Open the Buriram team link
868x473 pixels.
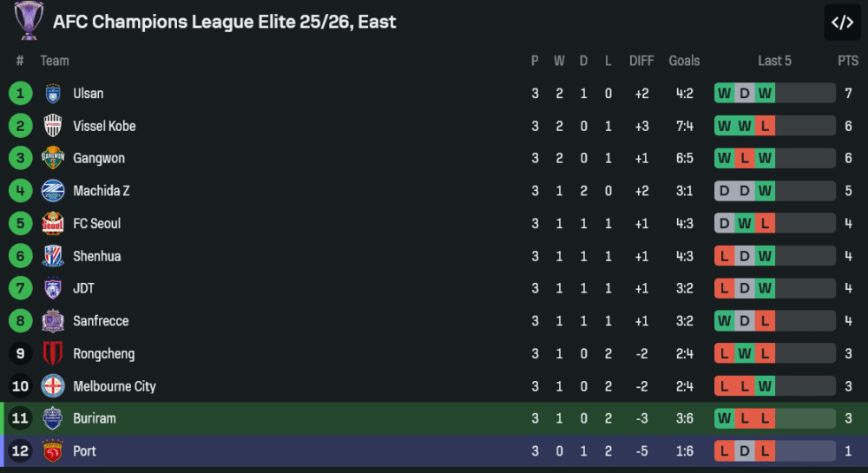pos(95,418)
